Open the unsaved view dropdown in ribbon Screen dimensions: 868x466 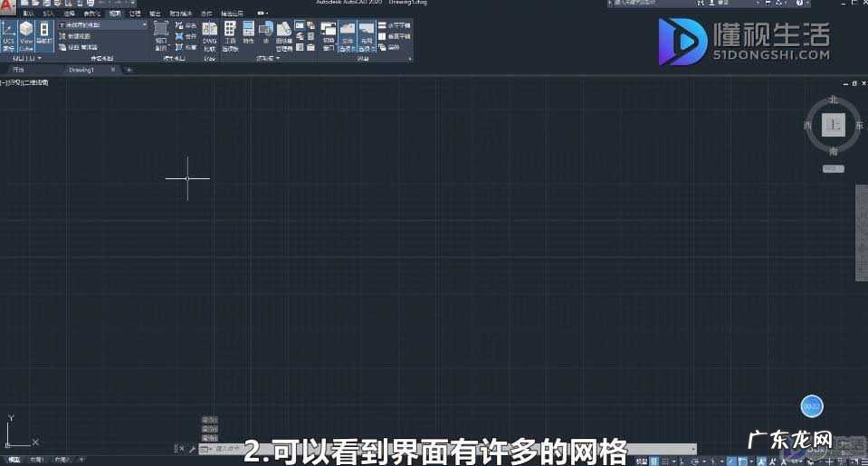click(x=102, y=25)
